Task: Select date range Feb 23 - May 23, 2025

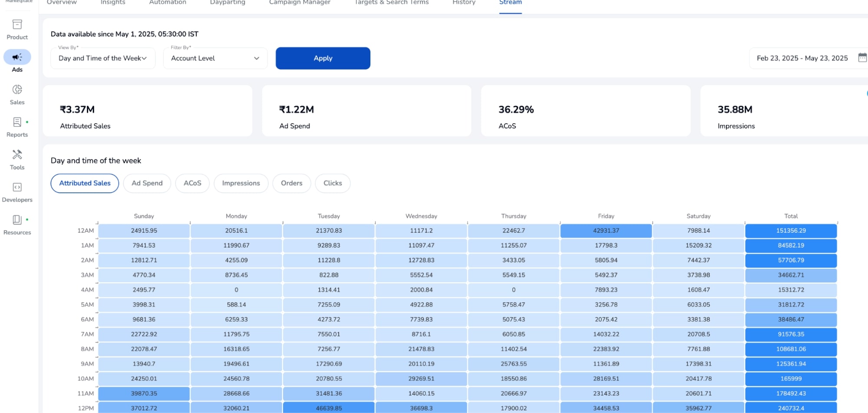Action: (802, 58)
